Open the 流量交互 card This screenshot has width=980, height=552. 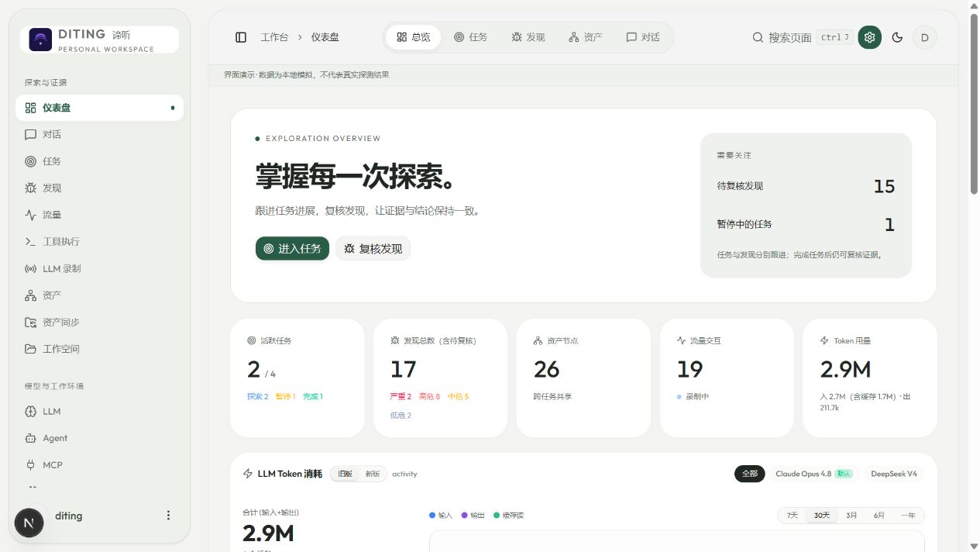(x=727, y=378)
